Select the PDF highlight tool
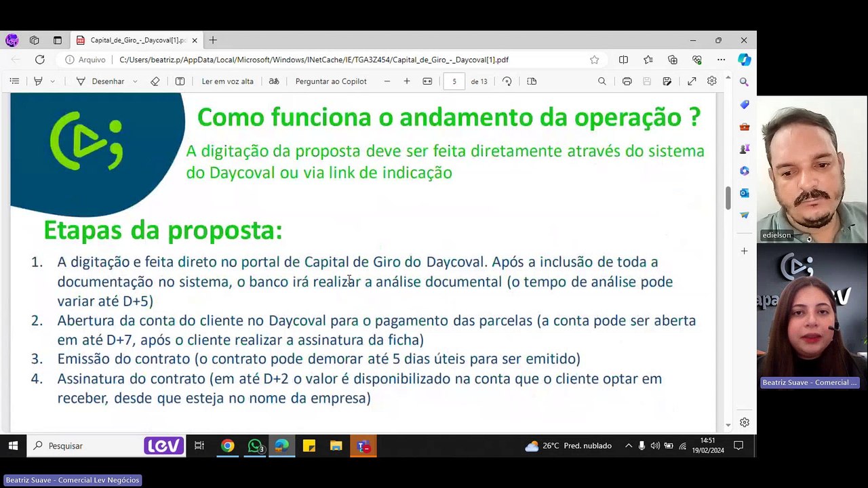Screen dimensions: 868x488 click(38, 81)
